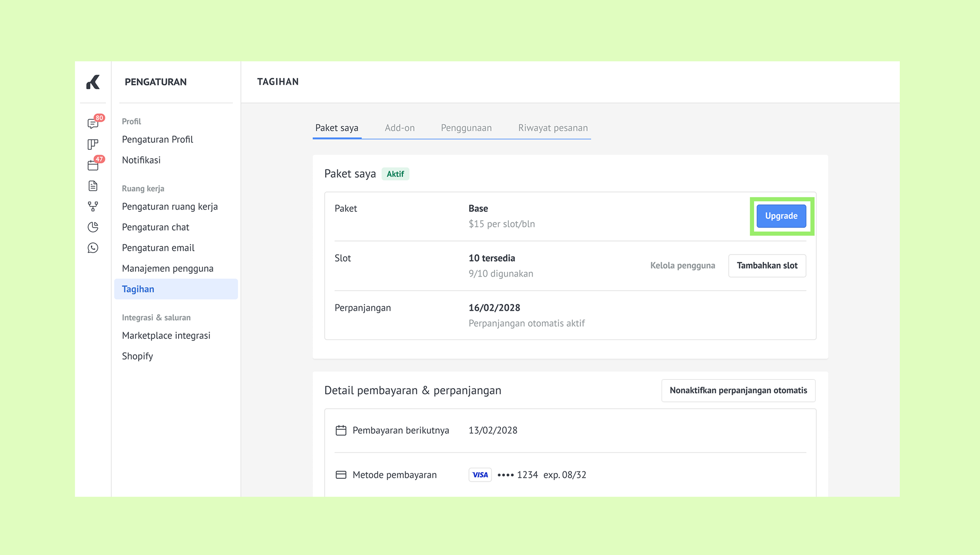Click the next payment date 13/02/2028

point(493,430)
